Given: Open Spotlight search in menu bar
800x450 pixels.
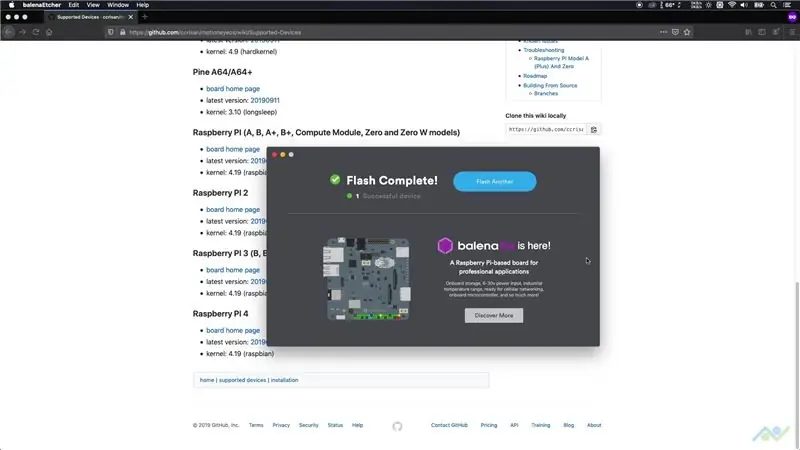Looking at the screenshot, I should [773, 5].
